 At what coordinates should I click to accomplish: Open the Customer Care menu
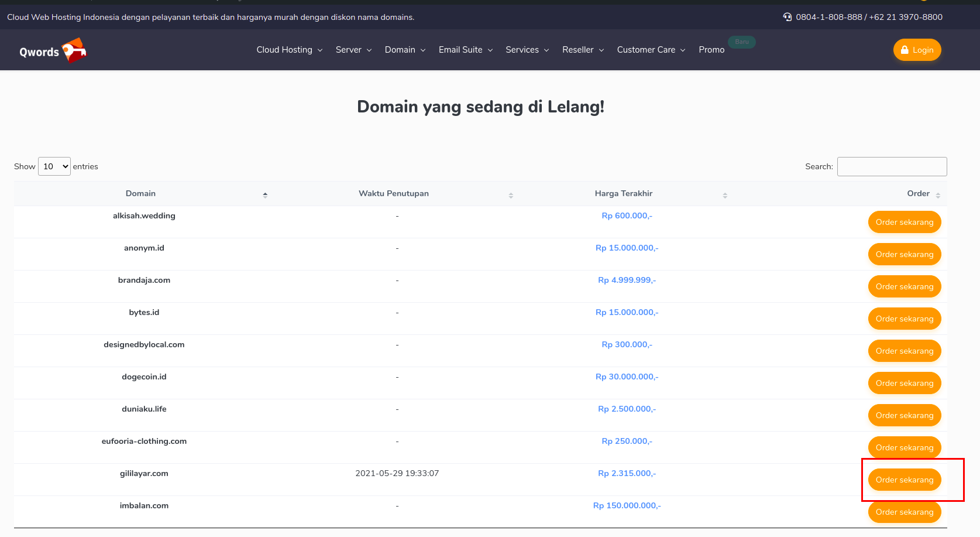pyautogui.click(x=651, y=50)
